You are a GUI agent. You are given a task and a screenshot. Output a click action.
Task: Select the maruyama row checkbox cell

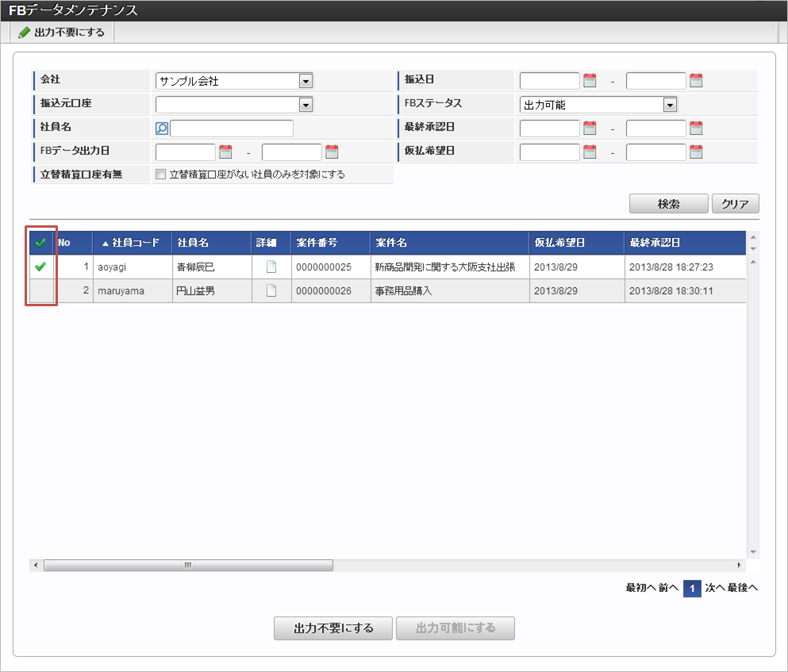click(40, 291)
